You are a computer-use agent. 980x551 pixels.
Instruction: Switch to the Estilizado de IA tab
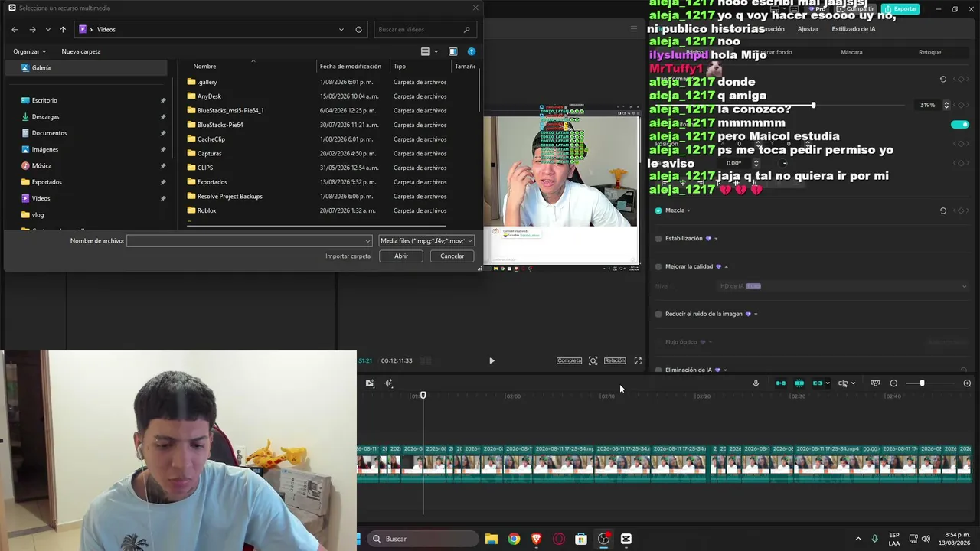(854, 29)
